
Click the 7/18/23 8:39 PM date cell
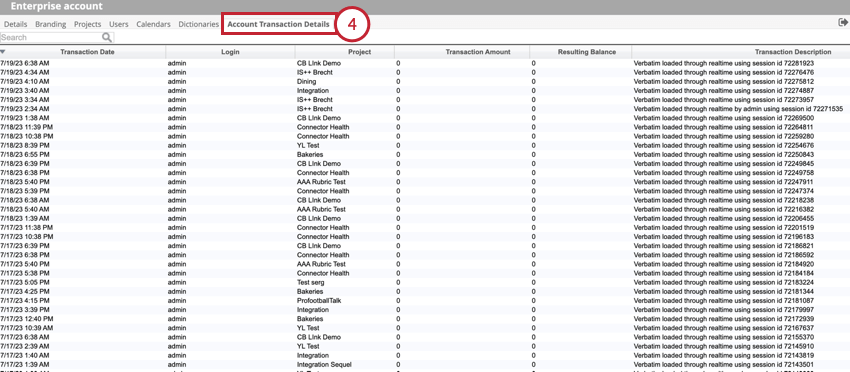[24, 145]
